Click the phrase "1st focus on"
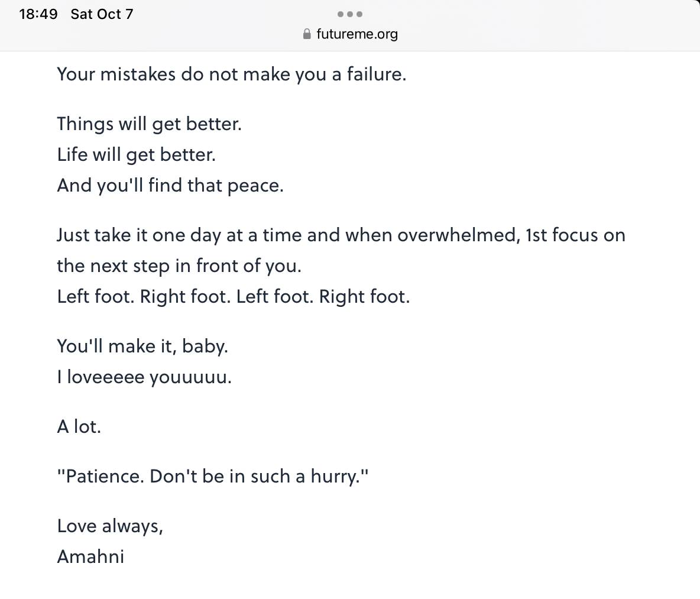 point(575,235)
